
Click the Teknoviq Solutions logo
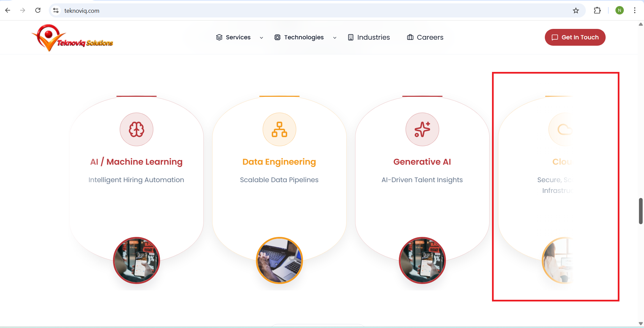72,38
